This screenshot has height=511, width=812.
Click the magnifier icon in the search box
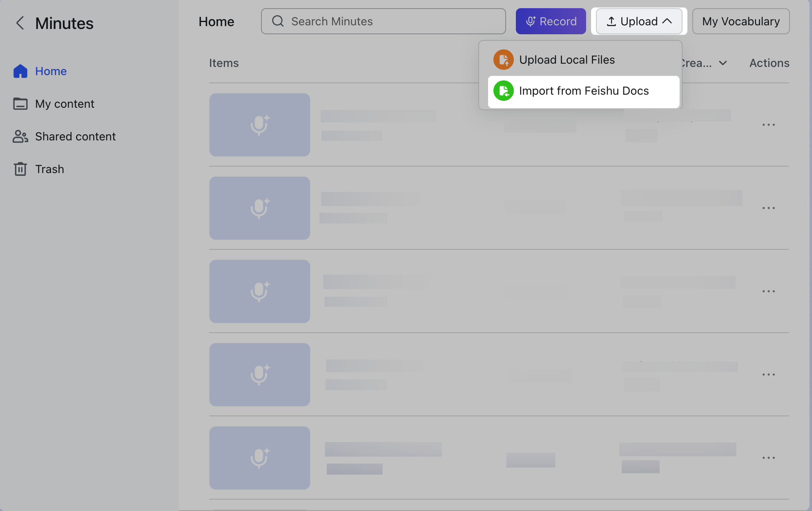tap(278, 21)
